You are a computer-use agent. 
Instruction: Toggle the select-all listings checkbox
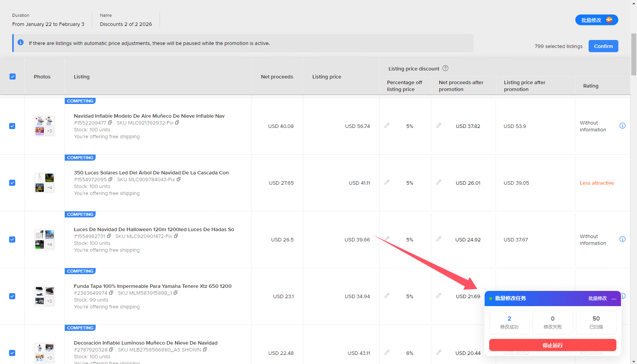13,77
